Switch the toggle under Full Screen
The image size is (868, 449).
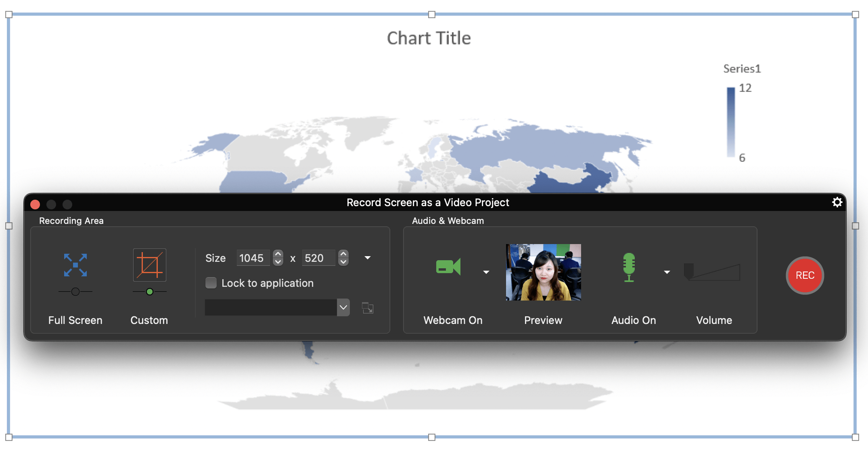coord(75,291)
